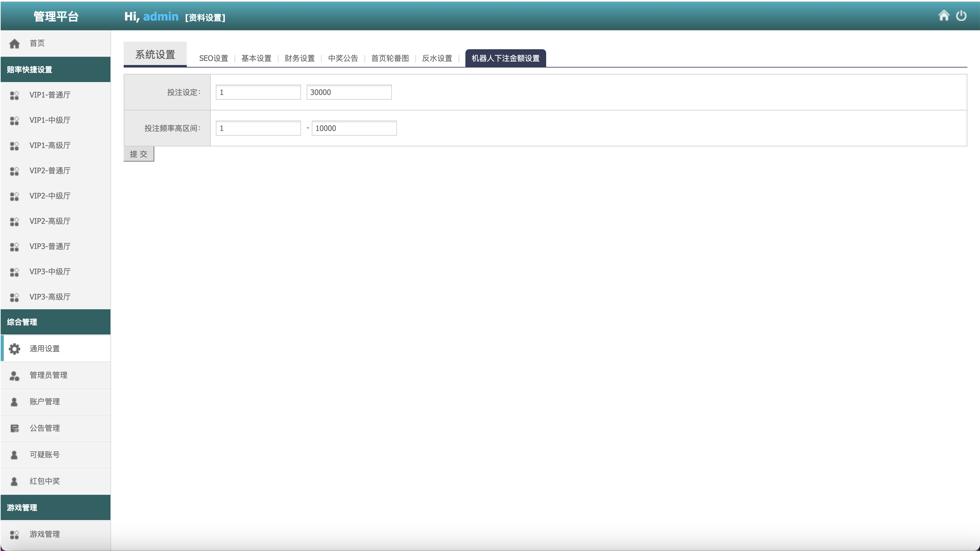980x551 pixels.
Task: Open the 首页轮番图 tab
Action: (390, 58)
